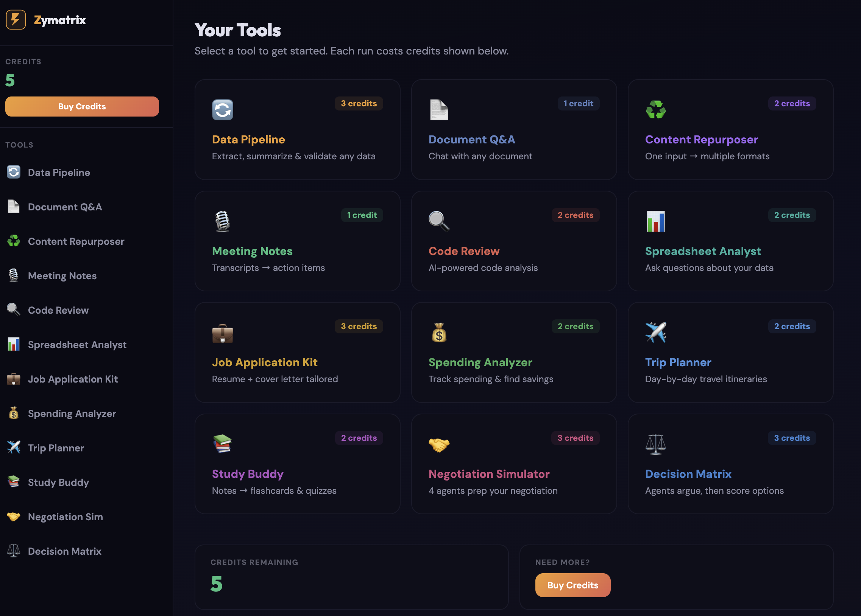Click Buy Credits under Need More?
This screenshot has width=861, height=616.
(572, 585)
